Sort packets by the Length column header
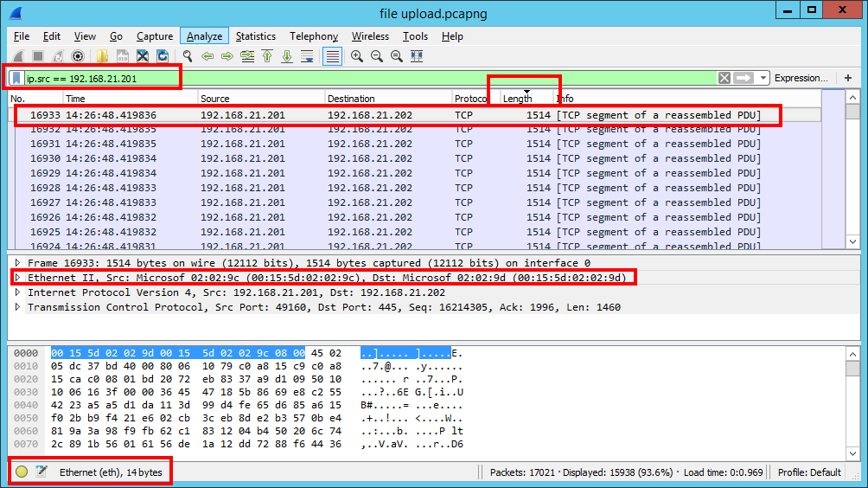 [x=526, y=99]
